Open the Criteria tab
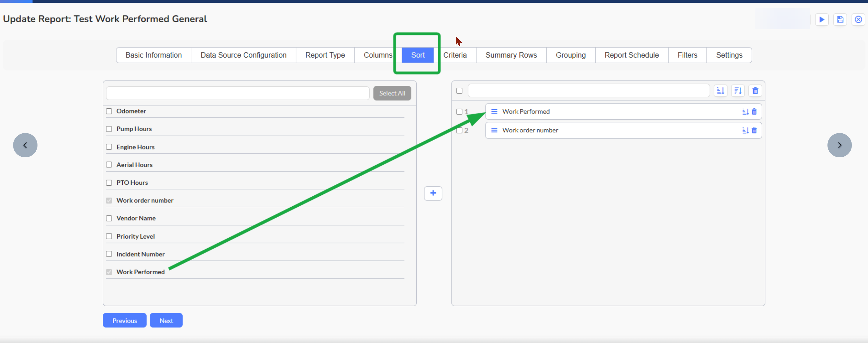868x343 pixels. 454,55
